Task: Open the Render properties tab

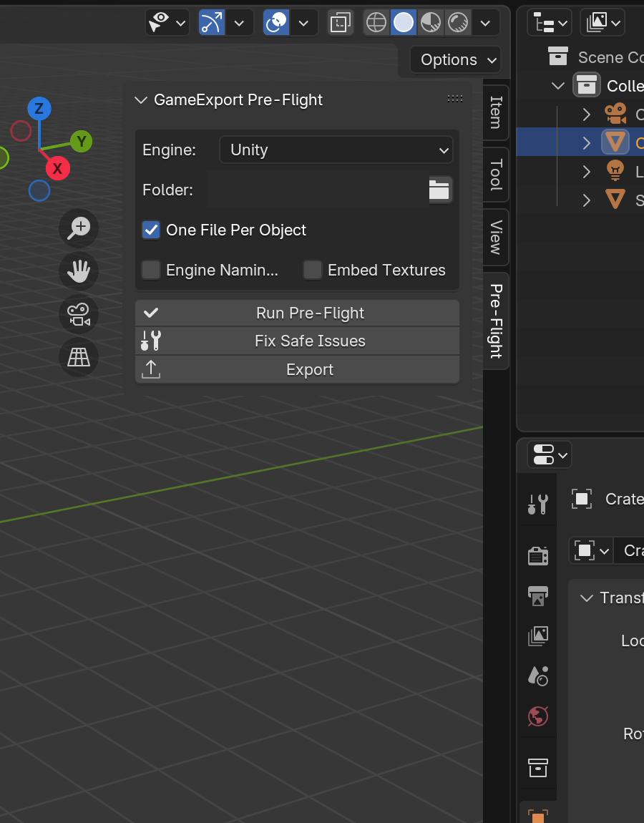Action: [x=538, y=556]
